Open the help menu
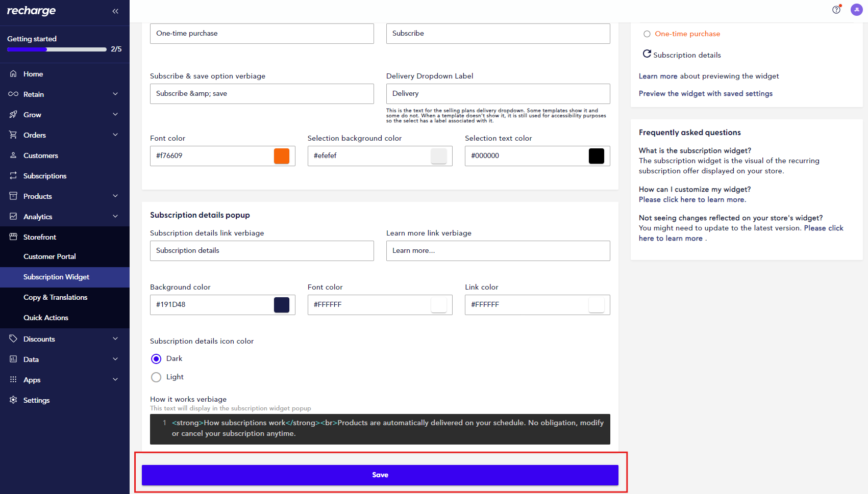868x494 pixels. (x=835, y=10)
